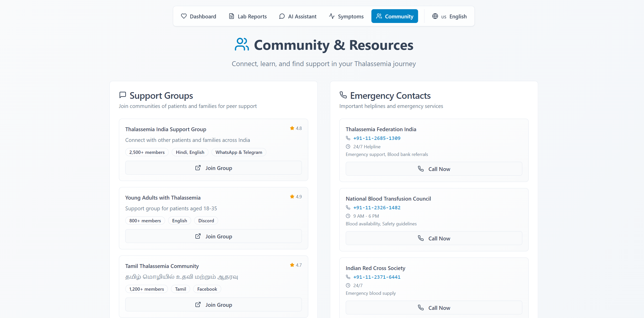The width and height of the screenshot is (644, 318).
Task: Join the Thalassemia India Support Group
Action: (213, 168)
